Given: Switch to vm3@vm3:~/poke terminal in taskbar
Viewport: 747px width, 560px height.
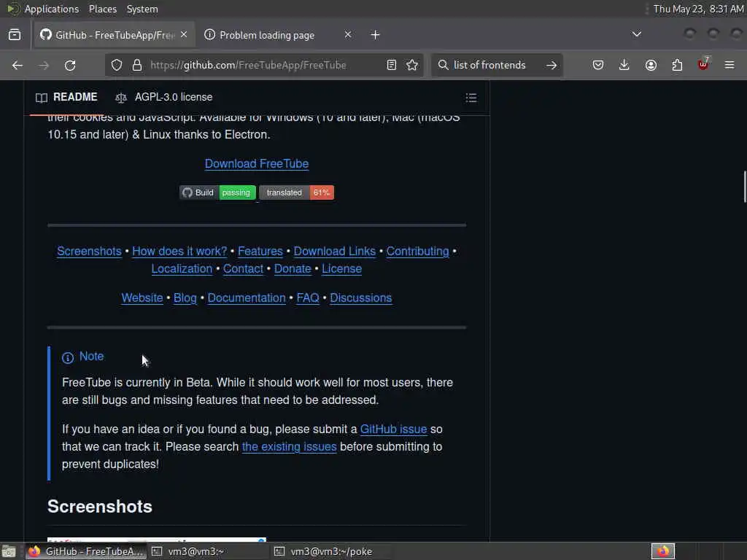Looking at the screenshot, I should 331,551.
